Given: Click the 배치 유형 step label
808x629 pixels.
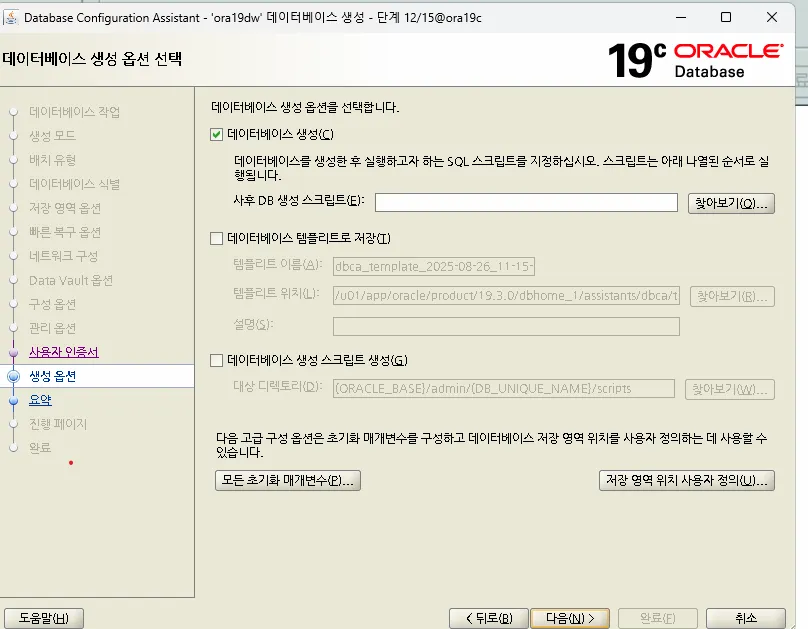Looking at the screenshot, I should pyautogui.click(x=52, y=160).
